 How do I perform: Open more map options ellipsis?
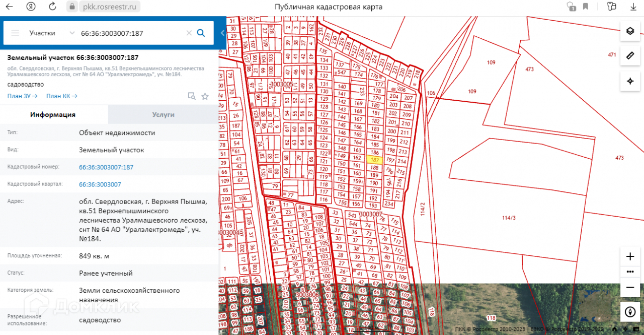coord(630,272)
